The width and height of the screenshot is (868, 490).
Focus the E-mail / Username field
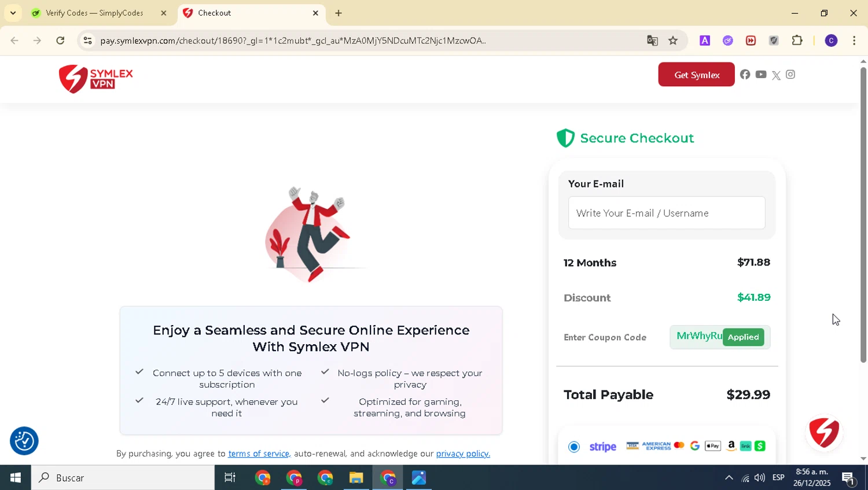pos(667,213)
